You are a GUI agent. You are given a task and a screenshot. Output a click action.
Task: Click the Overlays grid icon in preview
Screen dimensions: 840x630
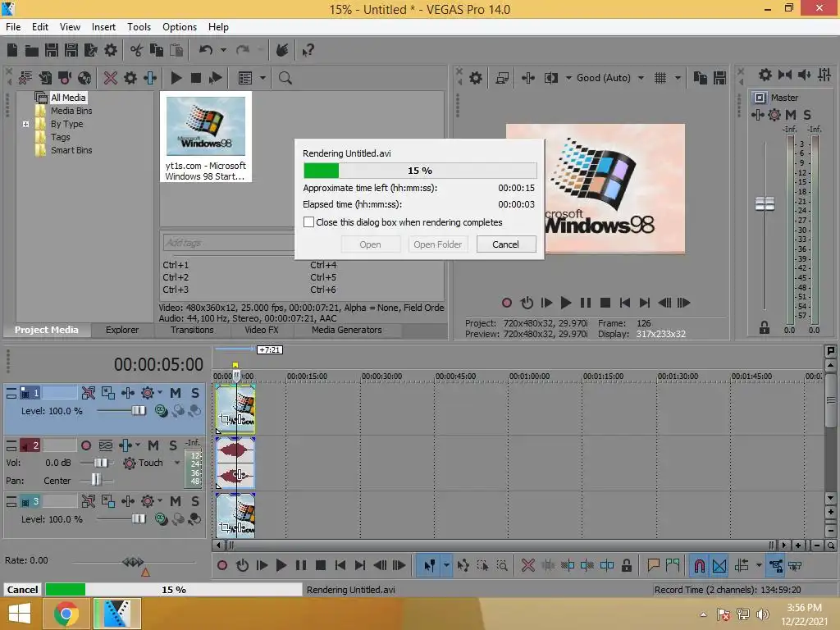[660, 78]
